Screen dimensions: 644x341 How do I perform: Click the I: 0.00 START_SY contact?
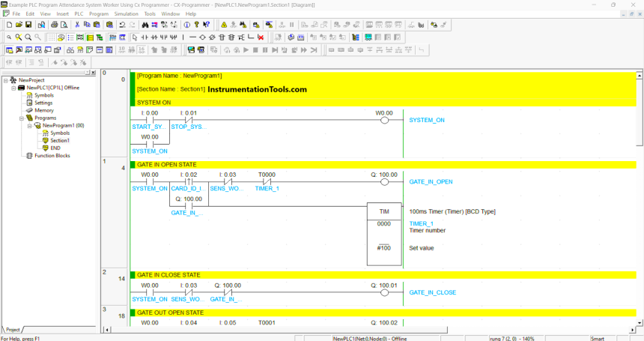click(x=150, y=120)
